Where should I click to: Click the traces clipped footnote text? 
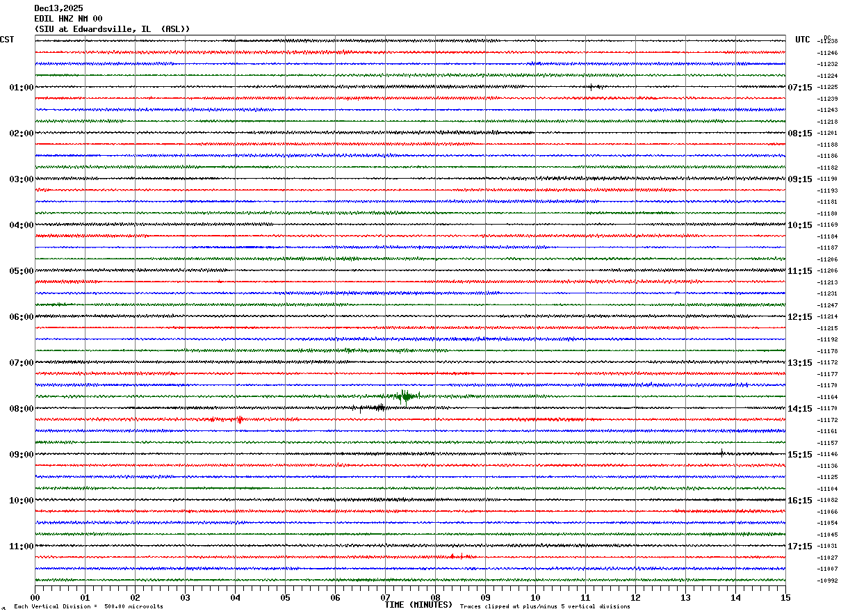[545, 607]
